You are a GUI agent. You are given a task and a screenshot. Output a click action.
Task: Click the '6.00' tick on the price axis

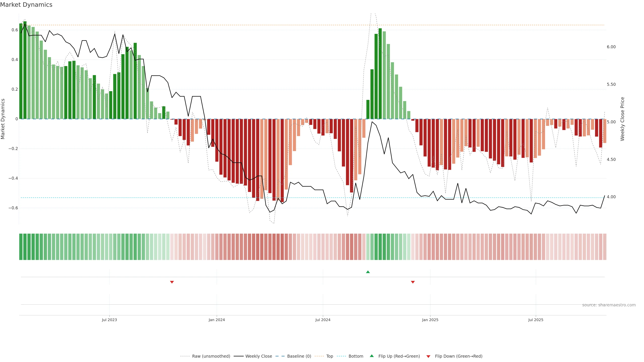click(x=611, y=47)
